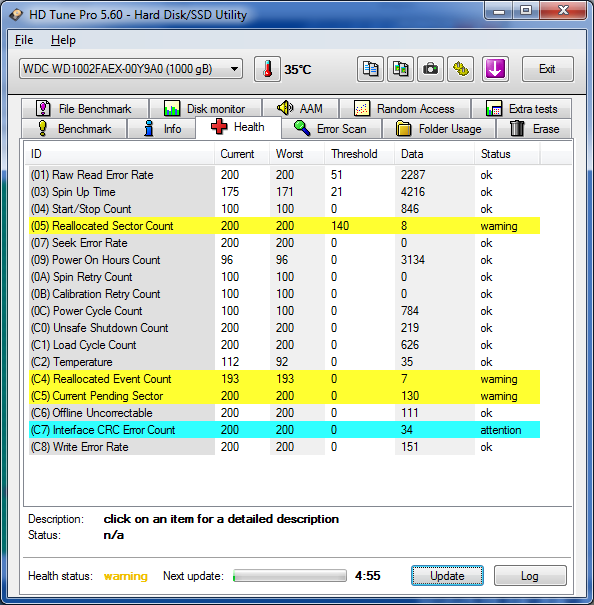The height and width of the screenshot is (605, 594).
Task: Save screenshot with the camera icon
Action: [x=430, y=69]
